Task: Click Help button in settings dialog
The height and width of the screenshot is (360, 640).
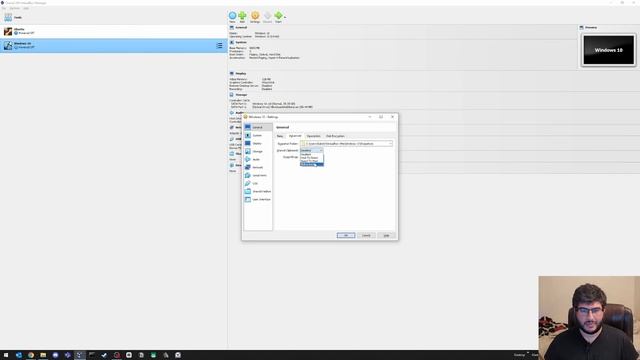Action: (x=386, y=236)
